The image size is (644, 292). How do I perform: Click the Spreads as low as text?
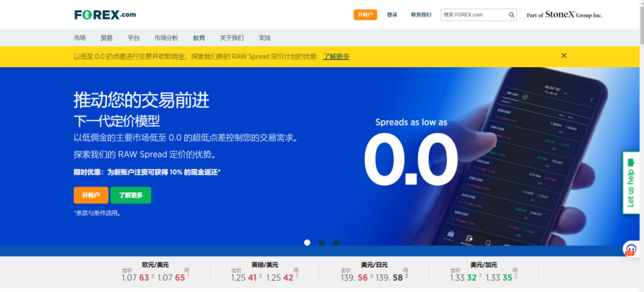411,122
